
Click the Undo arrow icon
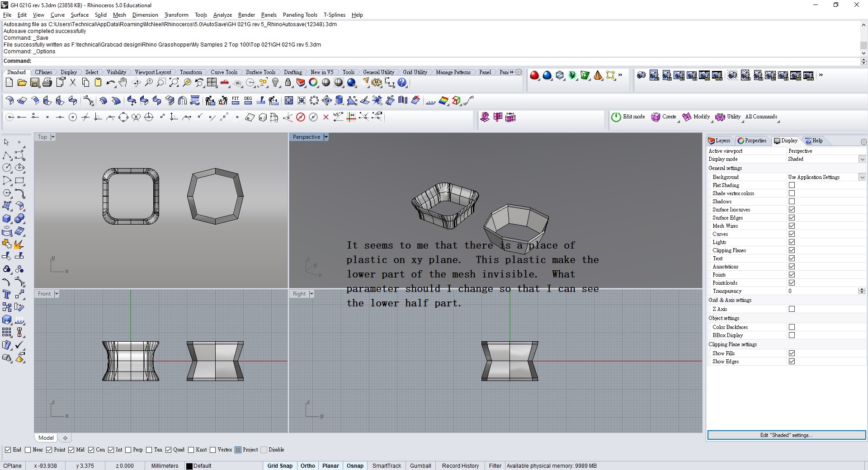(x=110, y=83)
